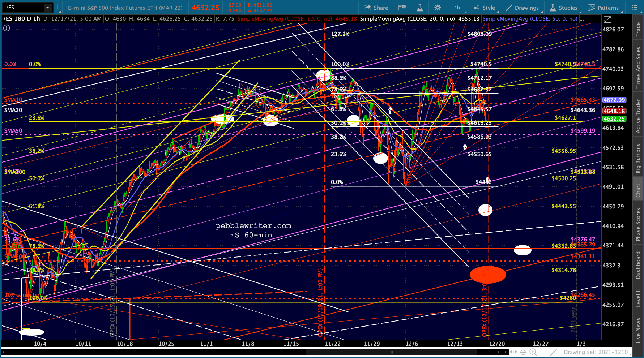The image size is (644, 358).
Task: Click the $4599.19 SMA50 value label
Action: click(x=583, y=131)
